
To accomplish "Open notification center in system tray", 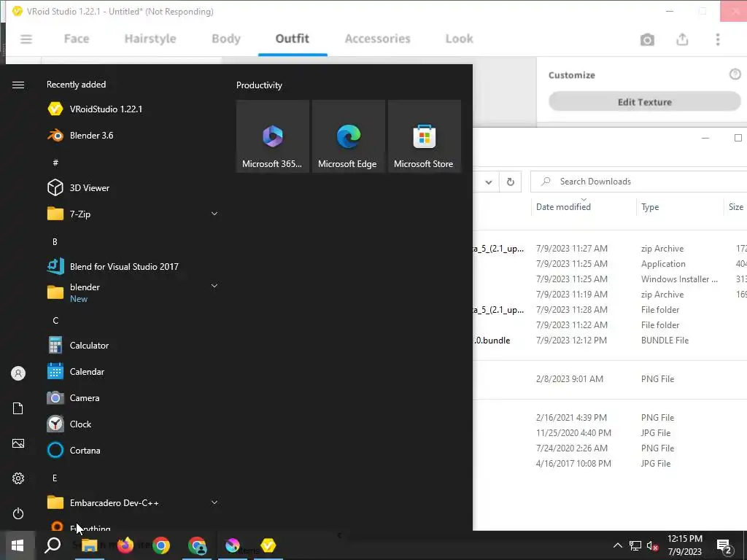I will [724, 545].
